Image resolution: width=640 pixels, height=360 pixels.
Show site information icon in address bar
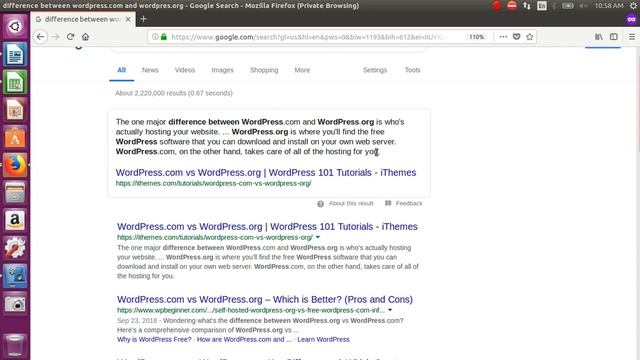click(155, 37)
